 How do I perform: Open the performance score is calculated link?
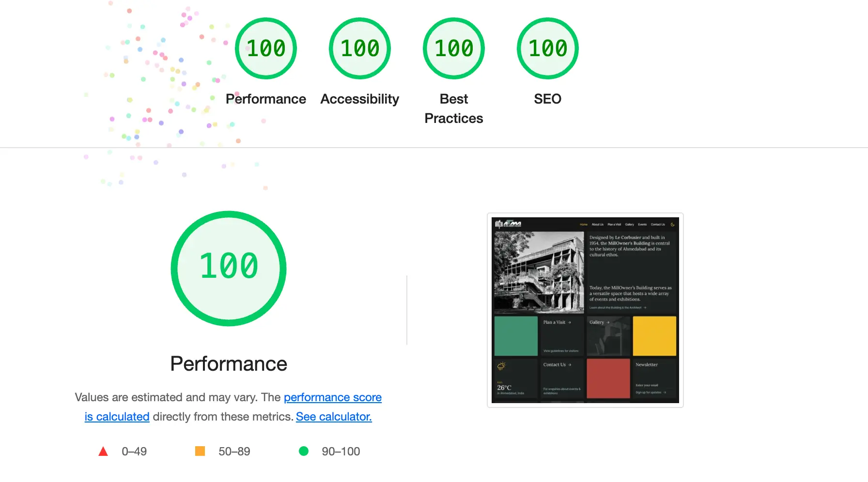332,397
